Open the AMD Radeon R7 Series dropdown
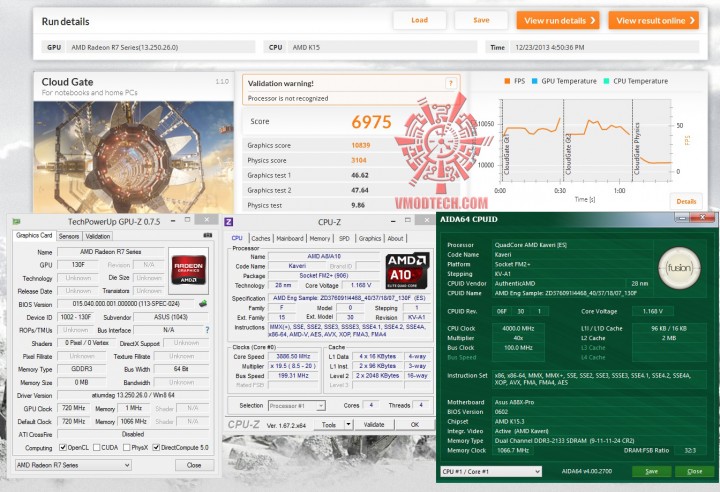The height and width of the screenshot is (492, 720). [73, 465]
